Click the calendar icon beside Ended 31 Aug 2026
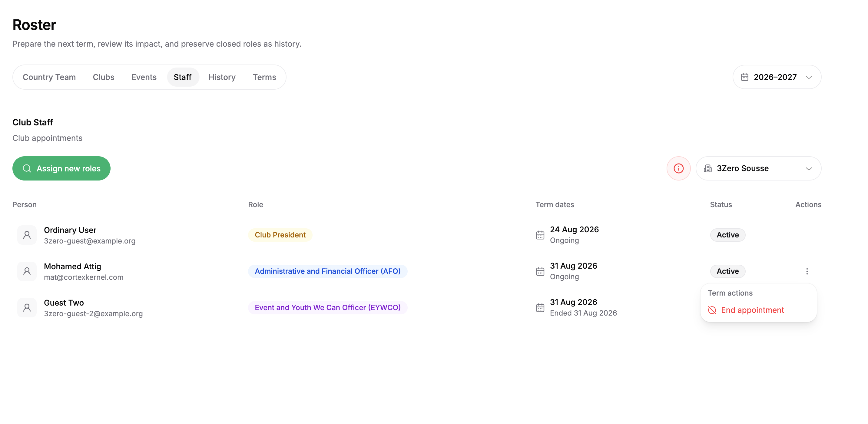 point(540,308)
